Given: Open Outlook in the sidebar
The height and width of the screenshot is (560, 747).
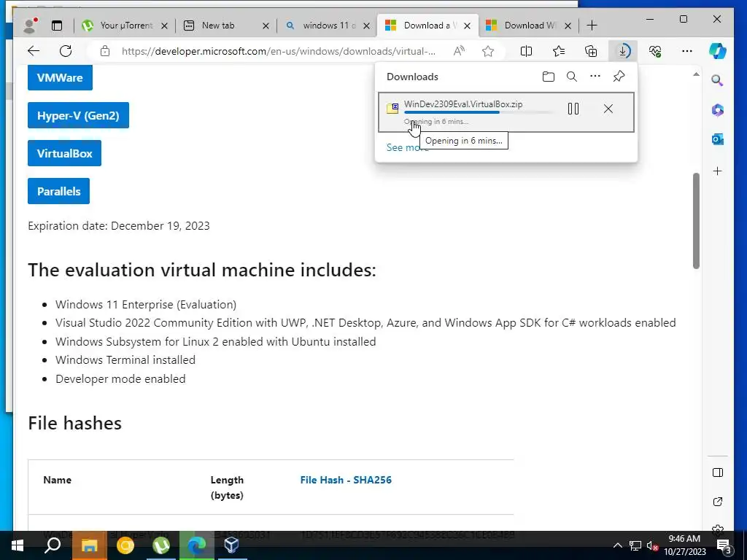Looking at the screenshot, I should pyautogui.click(x=718, y=139).
